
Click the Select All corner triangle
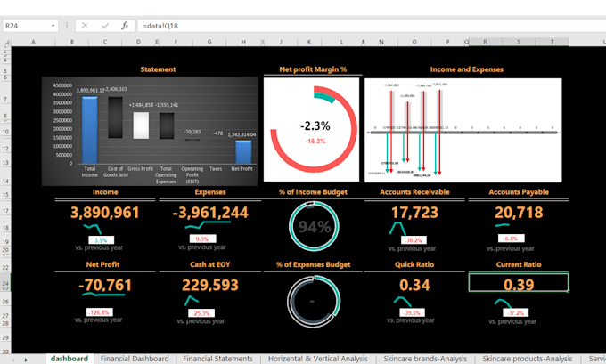tap(6, 42)
